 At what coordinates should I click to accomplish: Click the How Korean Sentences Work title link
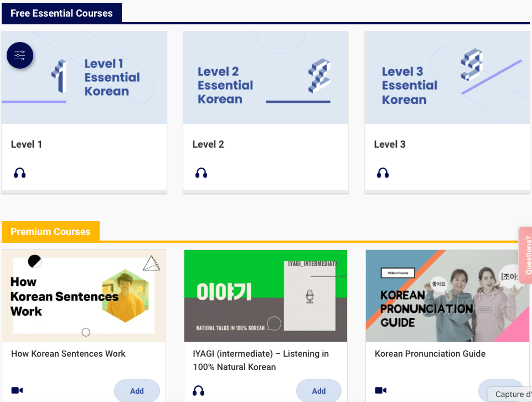[68, 354]
